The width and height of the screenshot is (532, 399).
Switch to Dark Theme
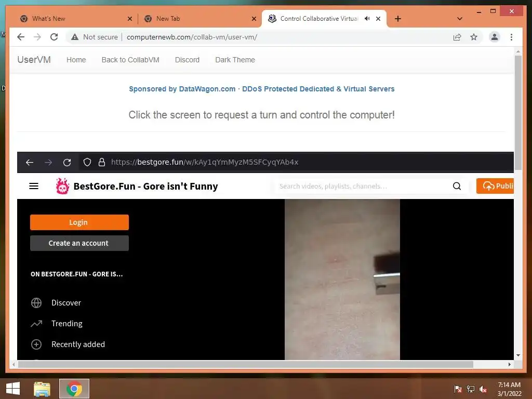(235, 60)
